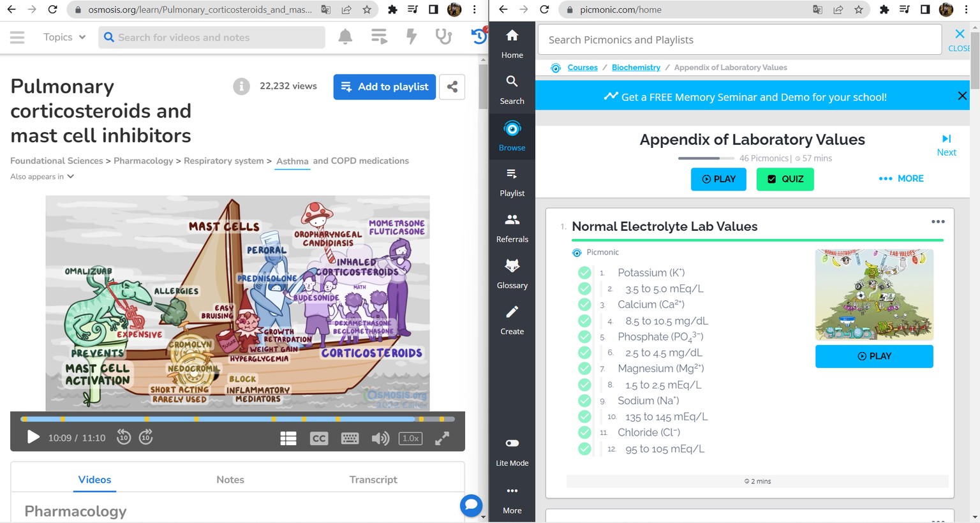The width and height of the screenshot is (980, 523).
Task: Toggle check for 8.5 to 10.5 mg/dL
Action: (x=584, y=321)
